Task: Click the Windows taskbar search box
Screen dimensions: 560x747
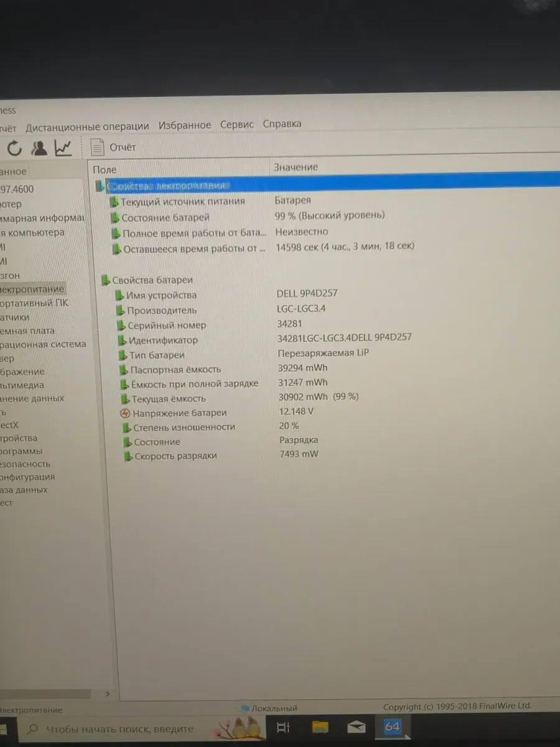Action: tap(118, 729)
